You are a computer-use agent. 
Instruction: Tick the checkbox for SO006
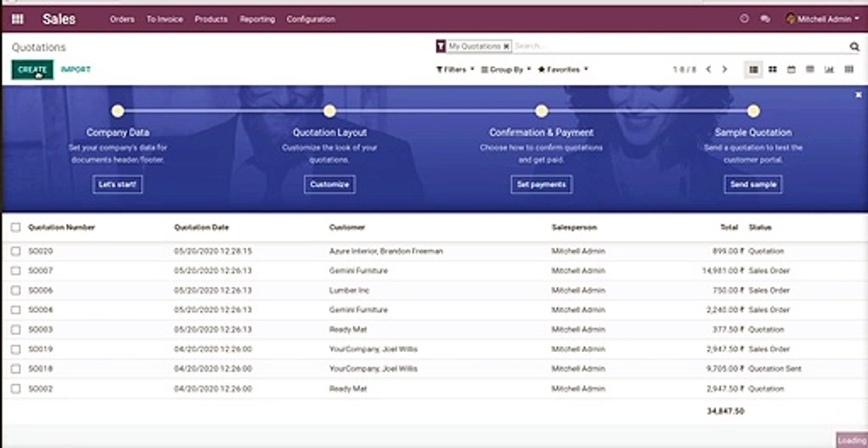[16, 291]
